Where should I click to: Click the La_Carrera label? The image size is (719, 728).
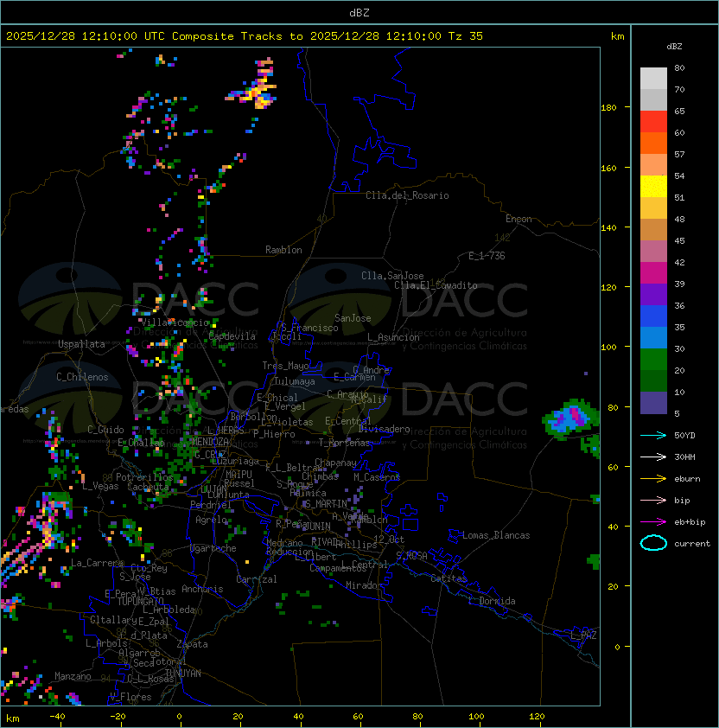97,563
